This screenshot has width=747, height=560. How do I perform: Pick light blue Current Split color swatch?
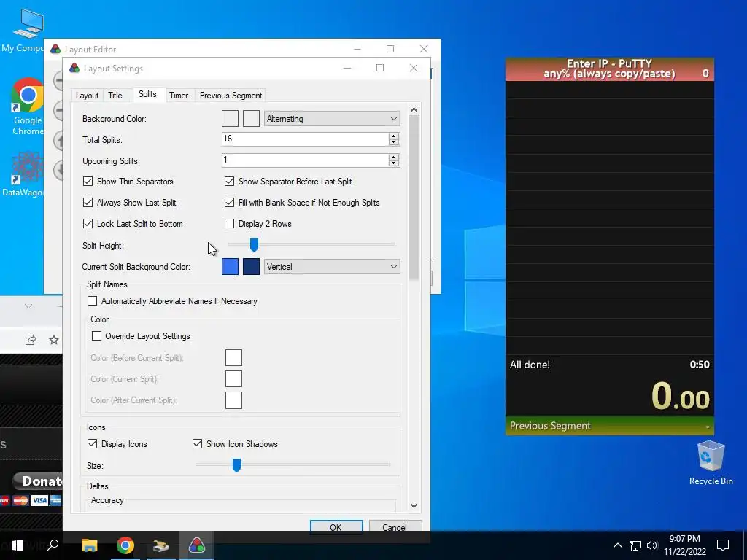[x=230, y=267]
